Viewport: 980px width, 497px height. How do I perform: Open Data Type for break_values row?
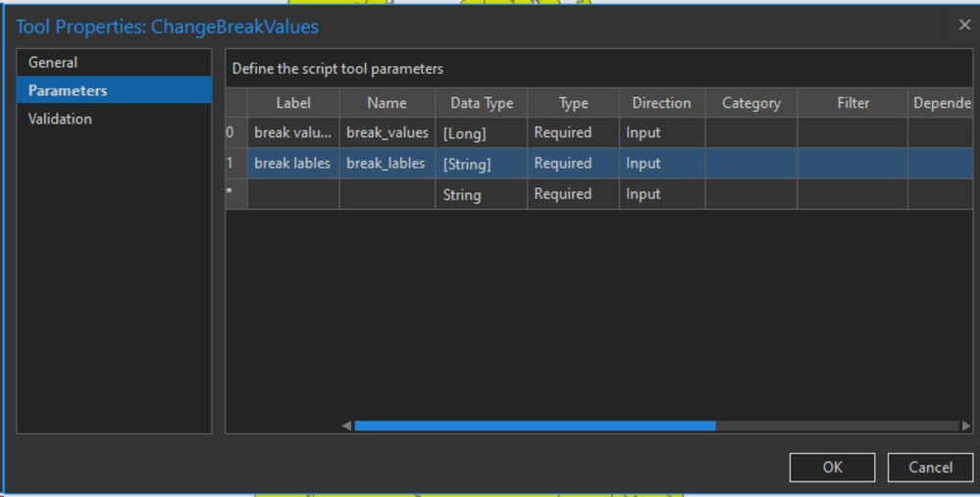click(482, 132)
